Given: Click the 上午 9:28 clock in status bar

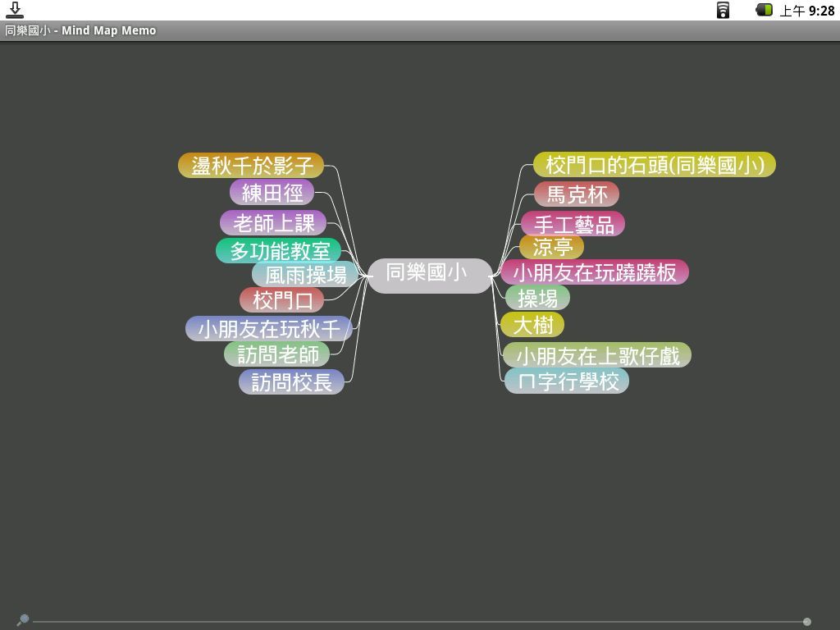Looking at the screenshot, I should (806, 11).
